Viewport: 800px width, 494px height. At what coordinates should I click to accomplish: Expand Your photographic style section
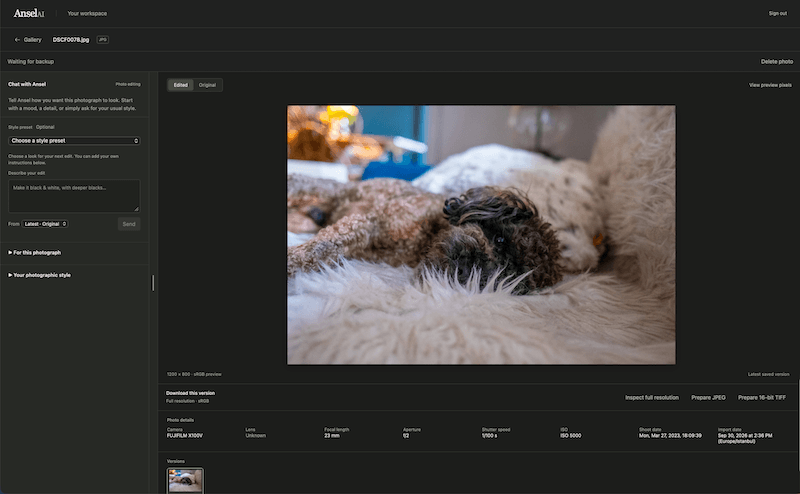(39, 275)
